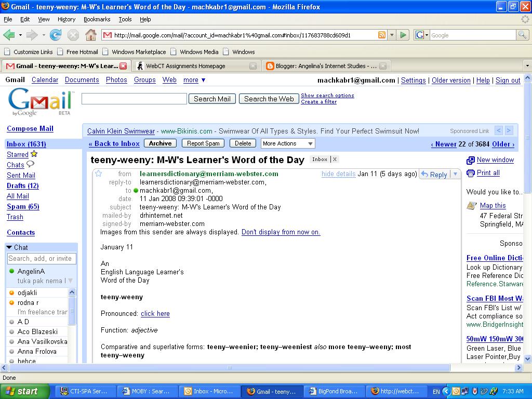The image size is (532, 399).
Task: Show previous sponsored link arrow
Action: 498,130
